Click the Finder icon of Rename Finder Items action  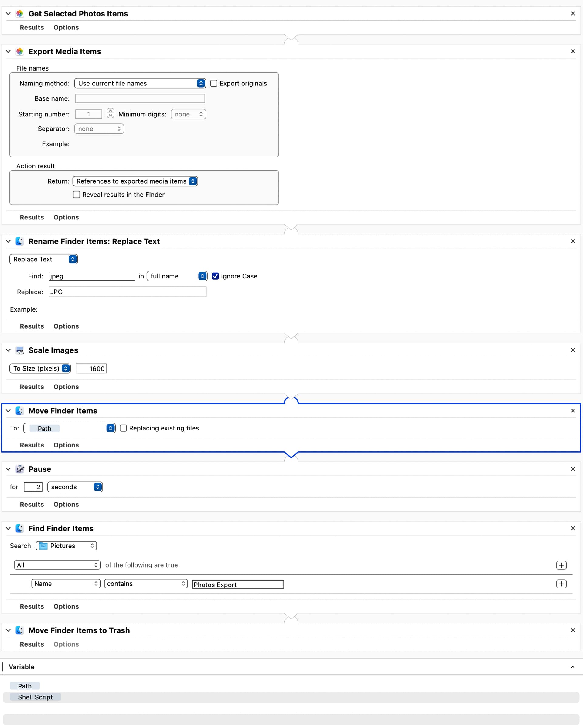pos(20,241)
